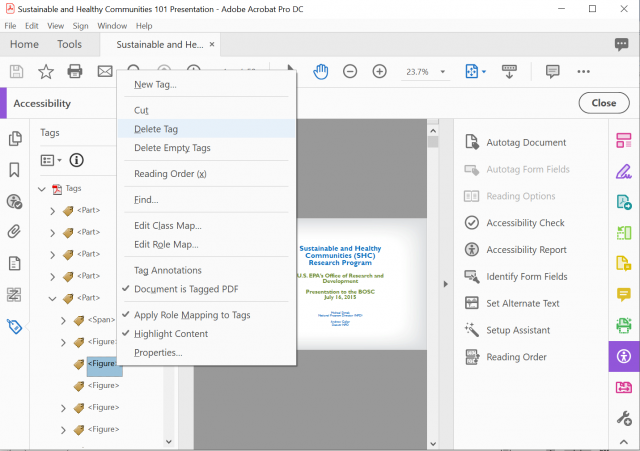This screenshot has width=640, height=451.
Task: Click the zoom out minus icon
Action: (x=350, y=71)
